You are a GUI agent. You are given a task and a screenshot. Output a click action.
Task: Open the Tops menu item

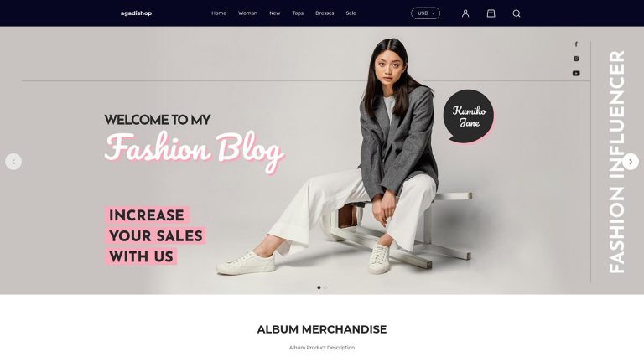coord(298,13)
